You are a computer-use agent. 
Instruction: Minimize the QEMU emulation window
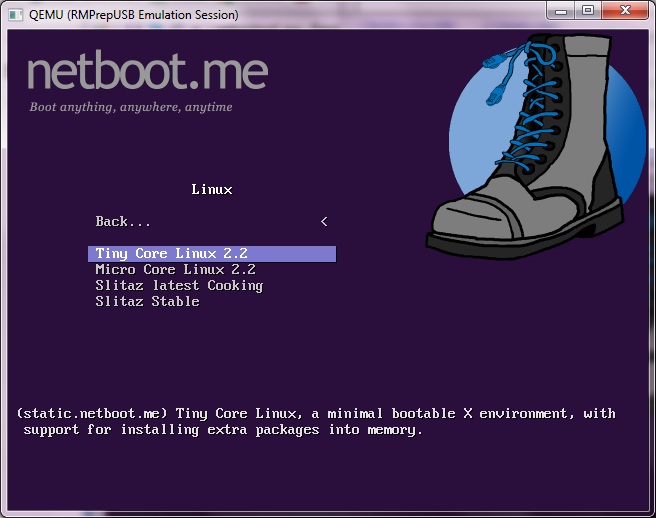(561, 10)
